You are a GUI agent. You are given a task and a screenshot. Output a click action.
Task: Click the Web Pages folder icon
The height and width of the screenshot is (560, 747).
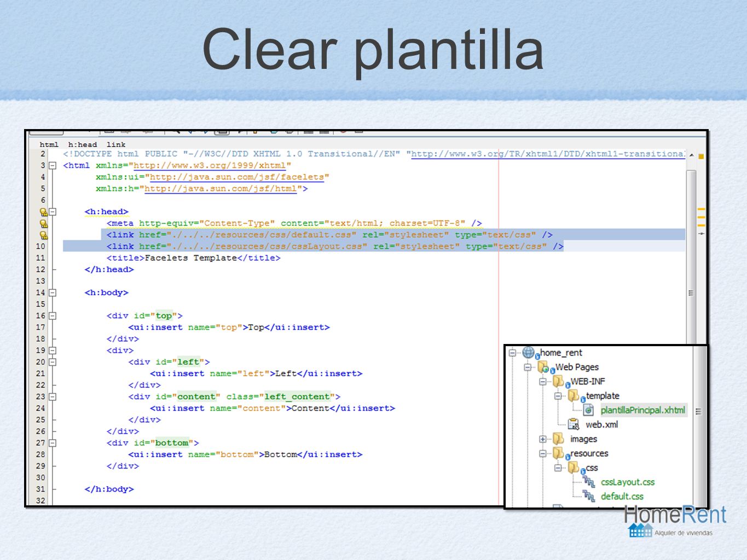click(x=543, y=366)
